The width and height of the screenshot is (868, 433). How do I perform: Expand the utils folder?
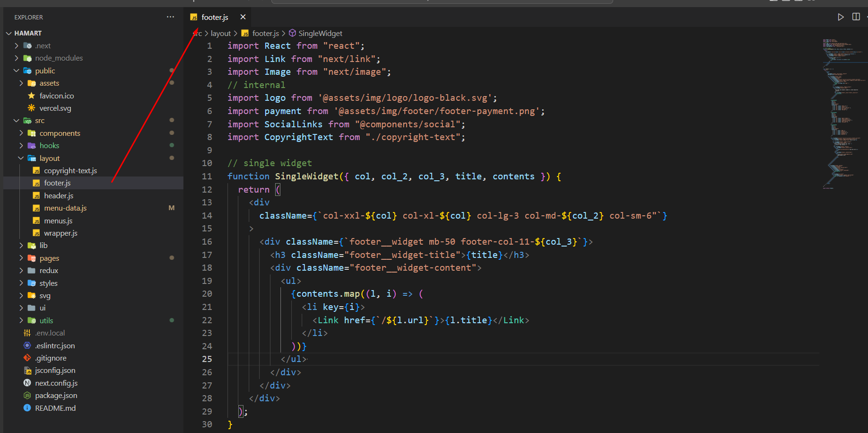click(21, 321)
